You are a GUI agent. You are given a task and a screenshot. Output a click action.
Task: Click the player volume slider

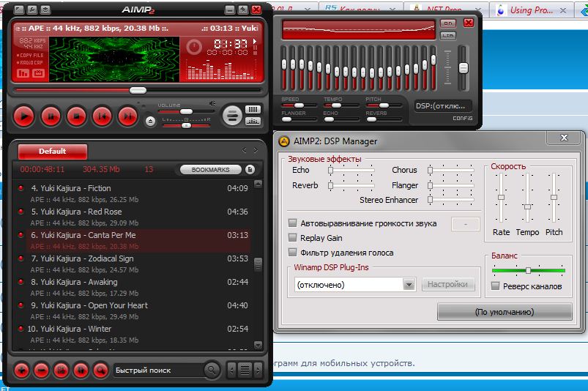[186, 112]
